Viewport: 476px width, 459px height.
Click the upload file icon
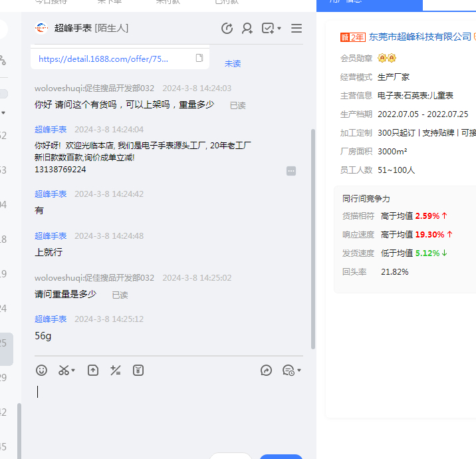(93, 371)
